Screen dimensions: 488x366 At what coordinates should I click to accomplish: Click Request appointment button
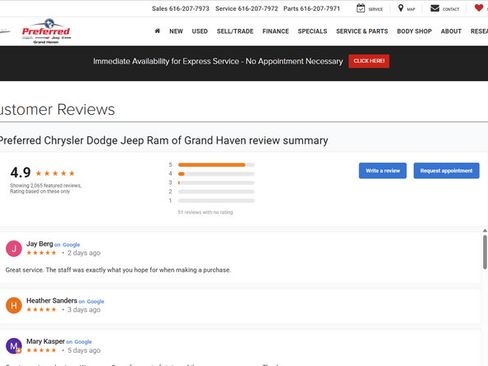(x=446, y=171)
